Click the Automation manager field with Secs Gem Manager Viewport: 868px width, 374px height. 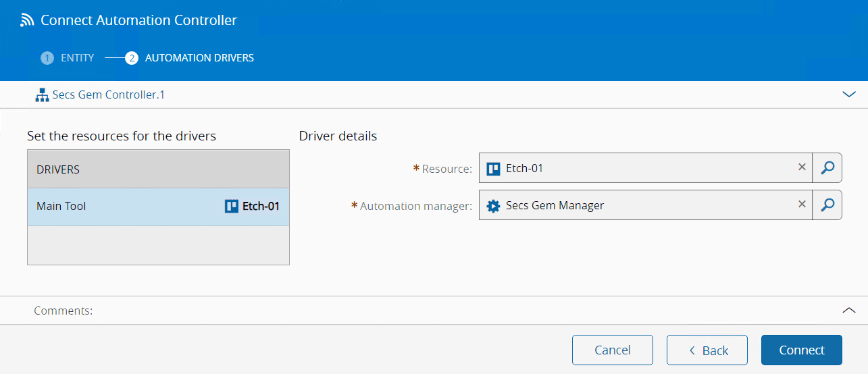pos(642,205)
